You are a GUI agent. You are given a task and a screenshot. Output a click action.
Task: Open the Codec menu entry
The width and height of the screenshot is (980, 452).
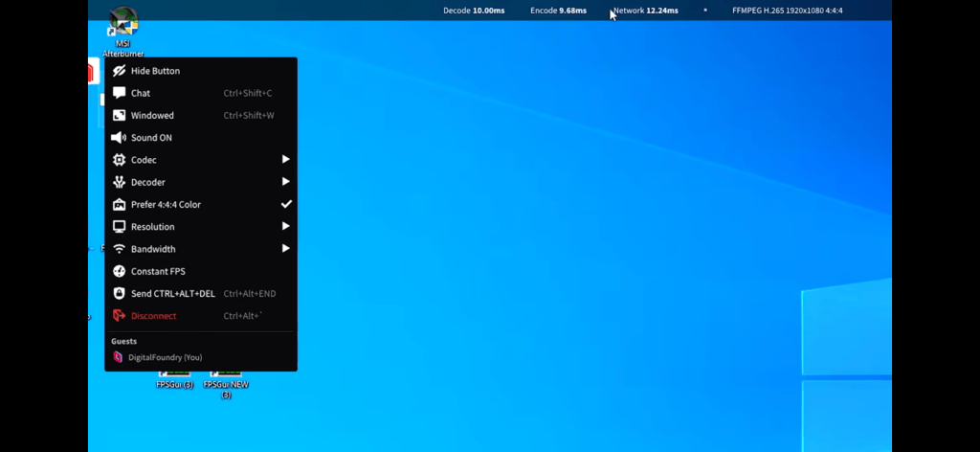tap(201, 160)
